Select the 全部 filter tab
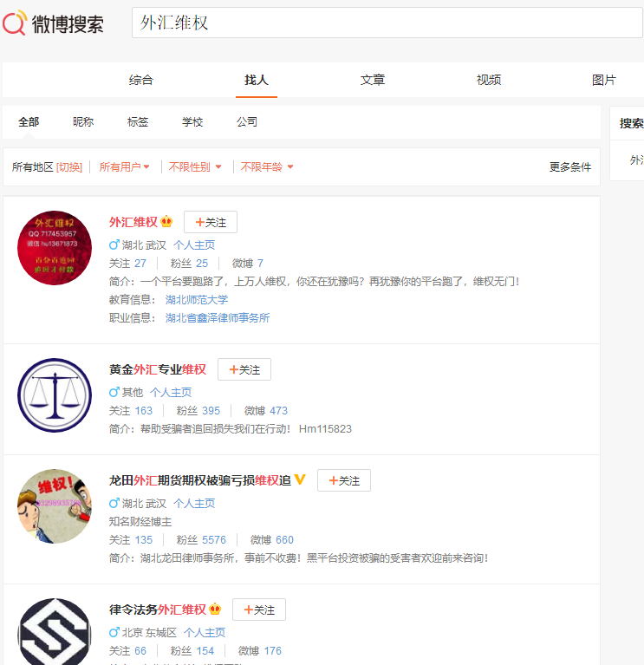Viewport: 644px width, 665px height. click(29, 122)
